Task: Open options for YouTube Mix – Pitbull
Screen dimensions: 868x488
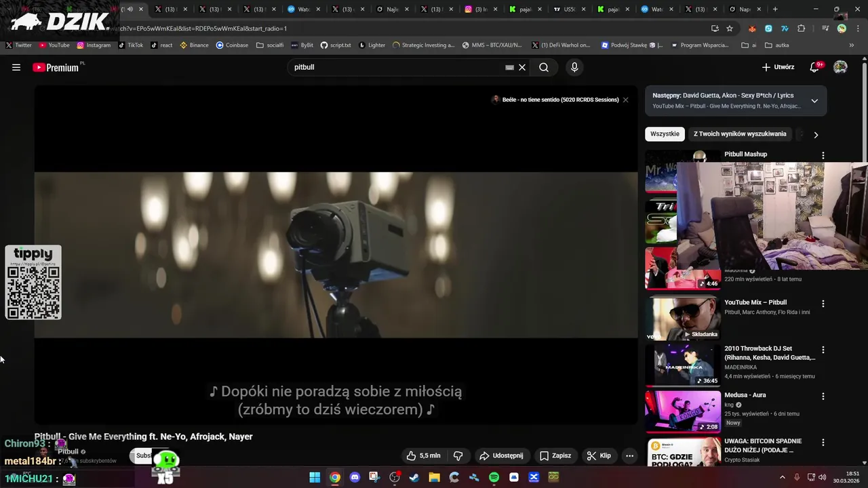Action: [823, 304]
